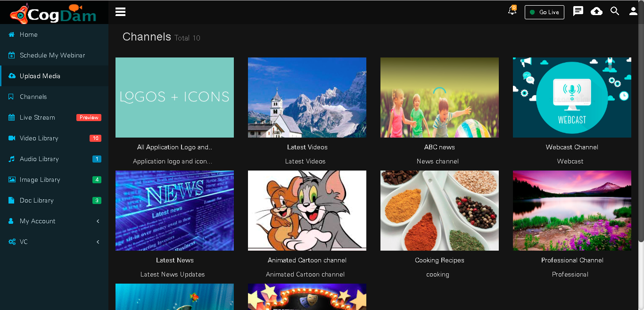Click the Cooking Recipes channel title
Viewport: 644px width, 310px height.
439,260
